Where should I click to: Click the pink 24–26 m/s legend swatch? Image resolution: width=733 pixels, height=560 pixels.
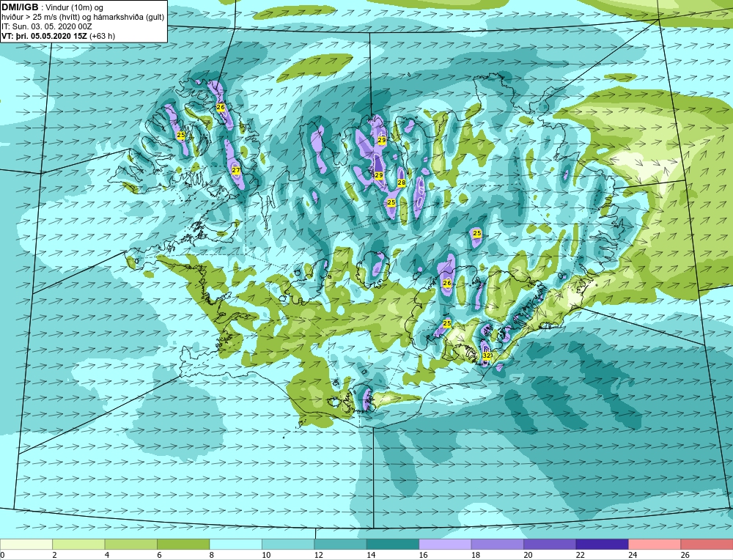tap(655, 544)
